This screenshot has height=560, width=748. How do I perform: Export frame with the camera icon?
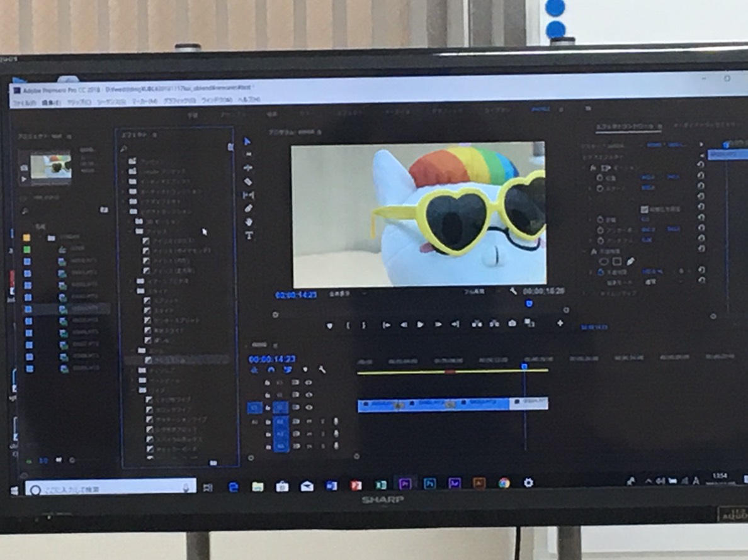click(x=512, y=323)
